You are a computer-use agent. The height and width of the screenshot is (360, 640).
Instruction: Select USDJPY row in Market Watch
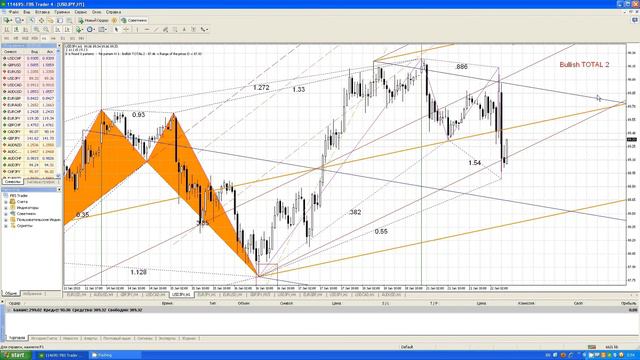(28, 78)
